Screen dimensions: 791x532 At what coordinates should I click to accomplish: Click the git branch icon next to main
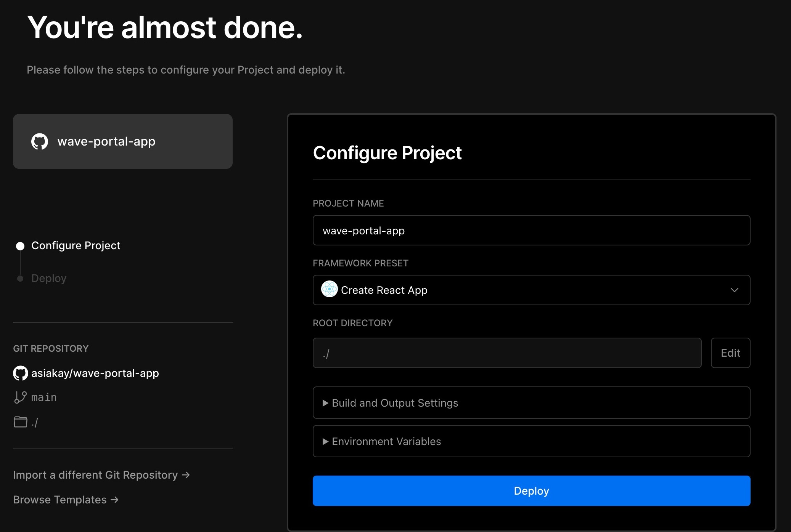(x=20, y=397)
